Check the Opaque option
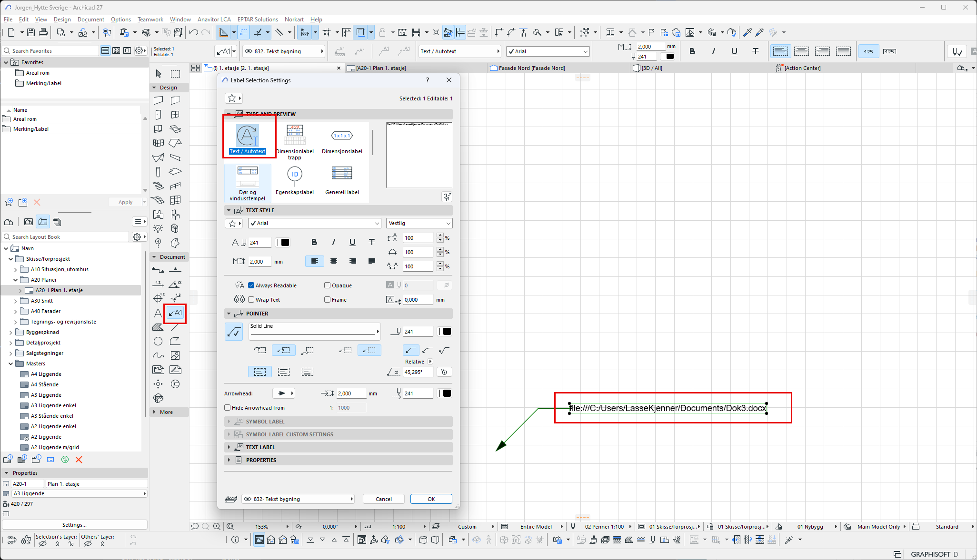977x560 pixels. tap(328, 285)
